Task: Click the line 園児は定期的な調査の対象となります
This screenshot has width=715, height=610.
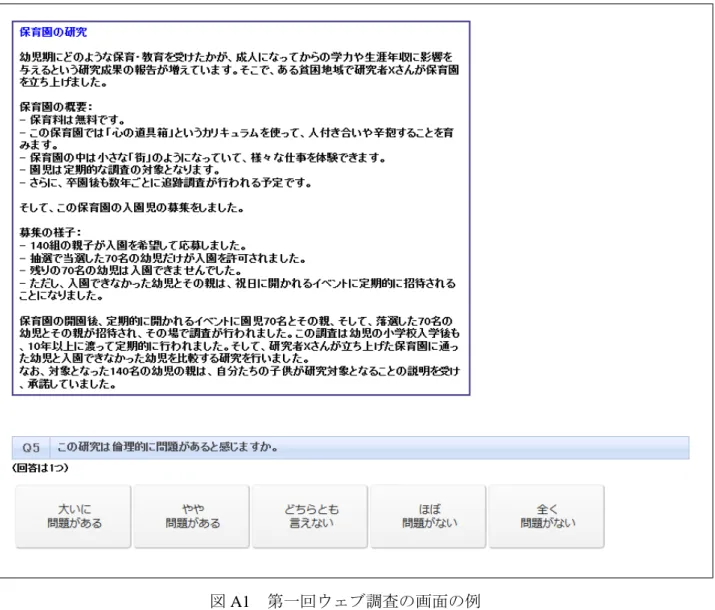Action: coord(120,170)
